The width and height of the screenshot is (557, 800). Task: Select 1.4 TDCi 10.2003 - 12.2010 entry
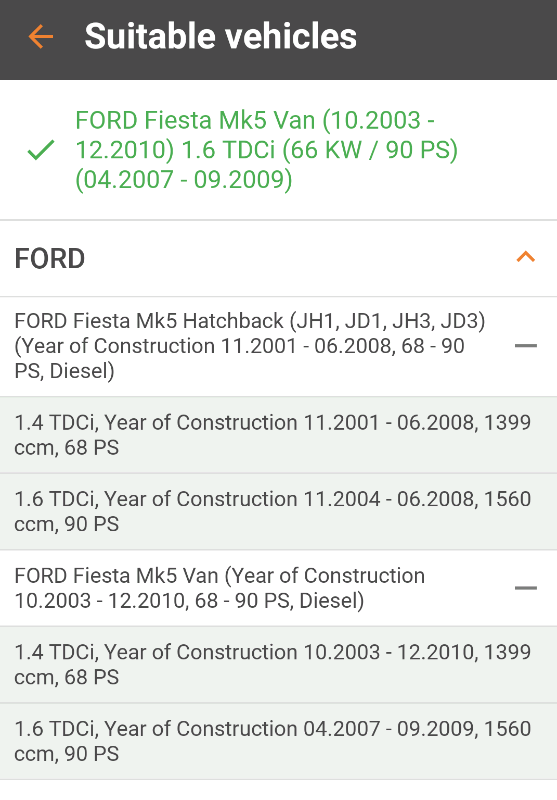[x=278, y=665]
